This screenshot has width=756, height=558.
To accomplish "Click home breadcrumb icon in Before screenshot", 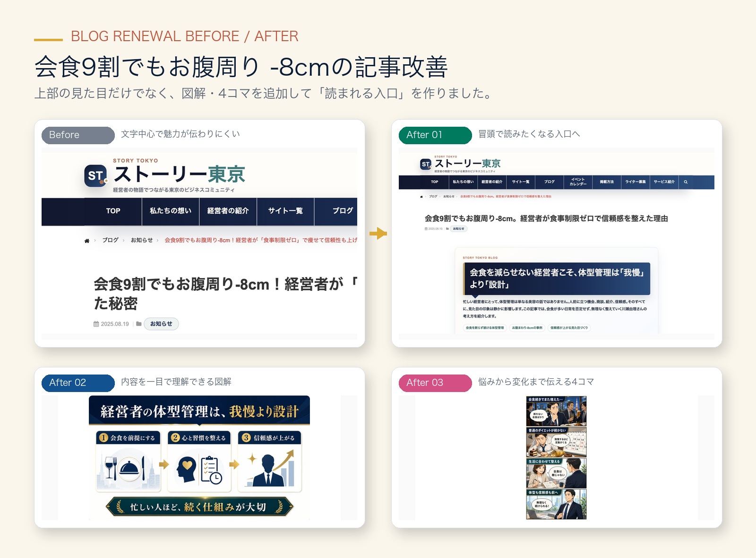I will [x=87, y=241].
